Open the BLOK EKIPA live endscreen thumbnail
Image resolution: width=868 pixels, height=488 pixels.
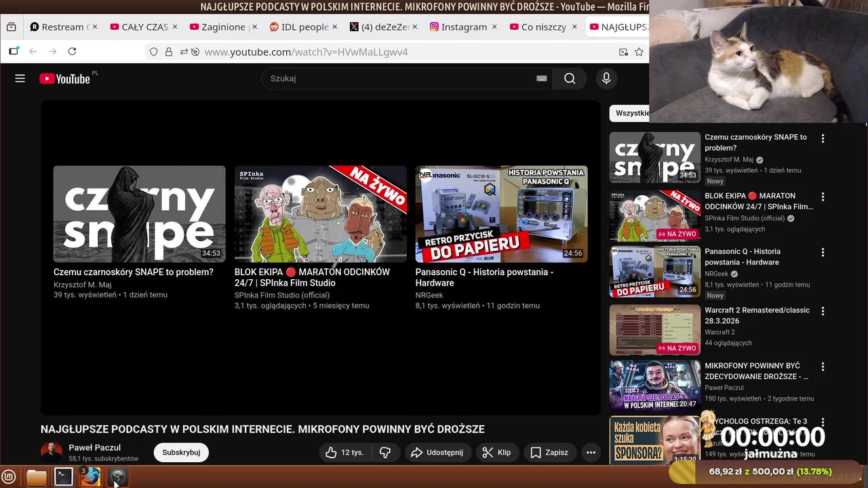[x=320, y=214]
